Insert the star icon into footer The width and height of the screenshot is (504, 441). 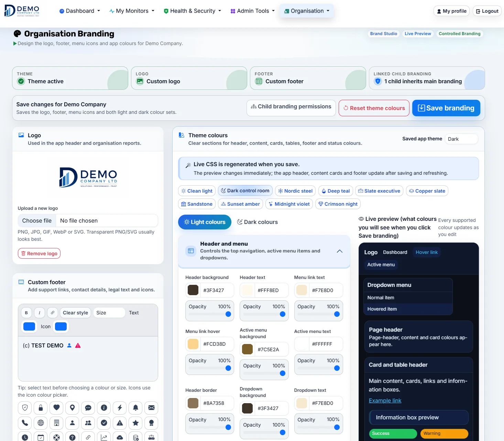135,423
